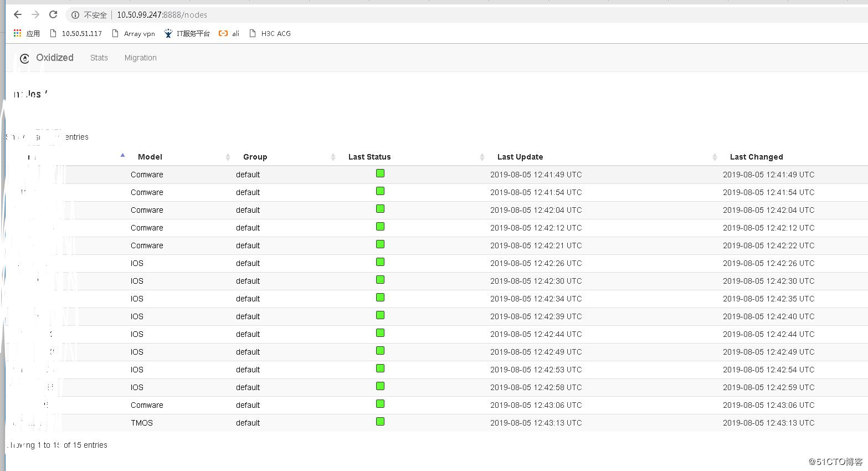Open the 10.50.51.117 bookmark
The width and height of the screenshot is (868, 471).
coord(76,33)
